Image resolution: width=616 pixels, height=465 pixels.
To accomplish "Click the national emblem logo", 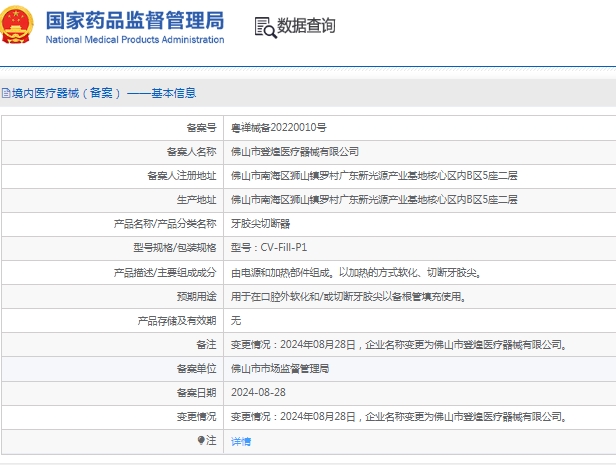I will pos(16,24).
